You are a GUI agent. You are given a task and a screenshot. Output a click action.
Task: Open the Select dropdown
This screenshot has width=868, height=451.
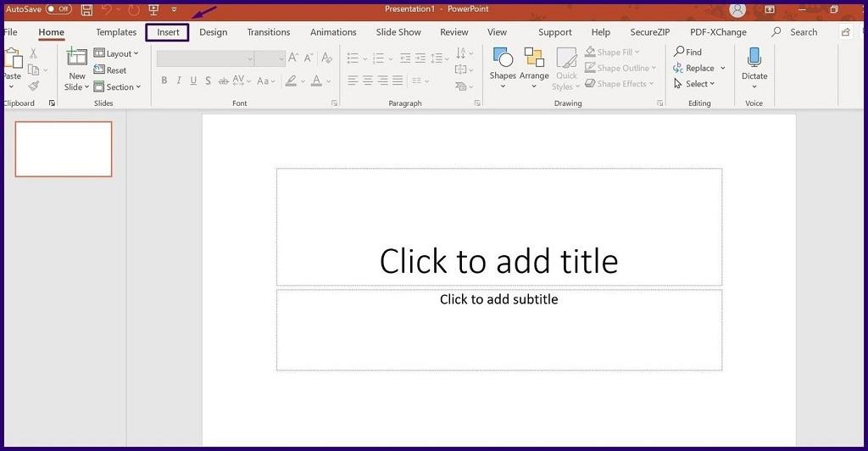pos(694,84)
